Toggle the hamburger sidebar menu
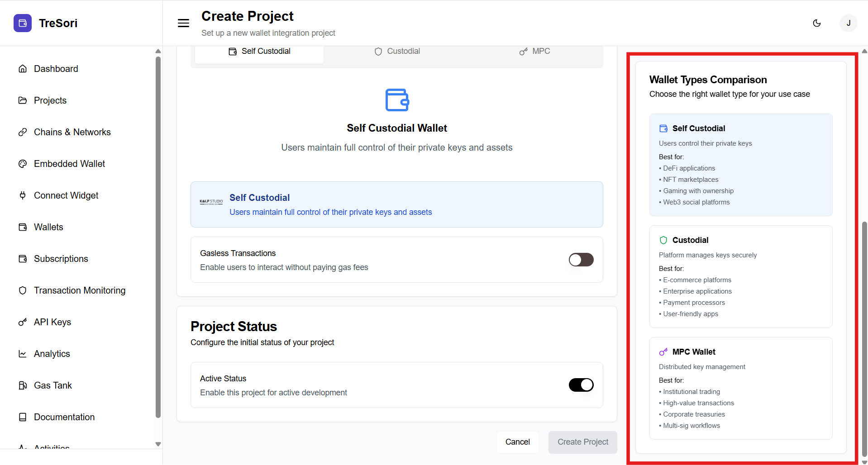The height and width of the screenshot is (465, 868). [183, 23]
